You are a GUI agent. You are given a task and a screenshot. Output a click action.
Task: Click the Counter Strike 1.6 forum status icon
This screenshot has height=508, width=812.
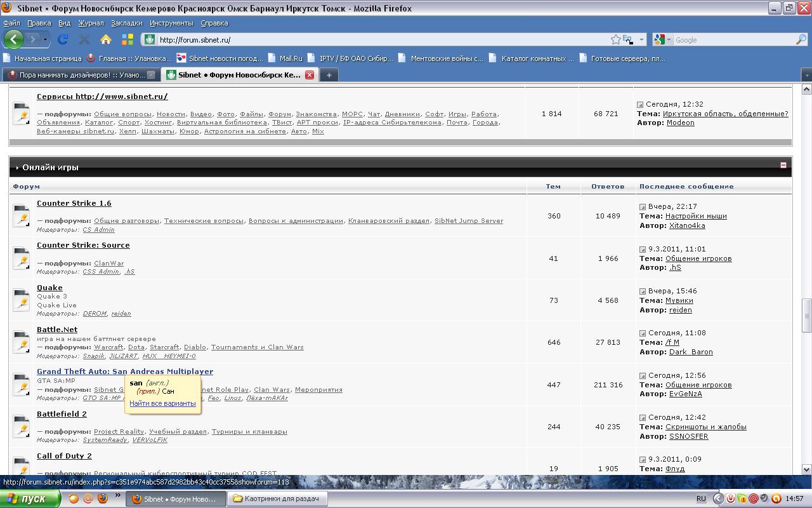pos(22,216)
